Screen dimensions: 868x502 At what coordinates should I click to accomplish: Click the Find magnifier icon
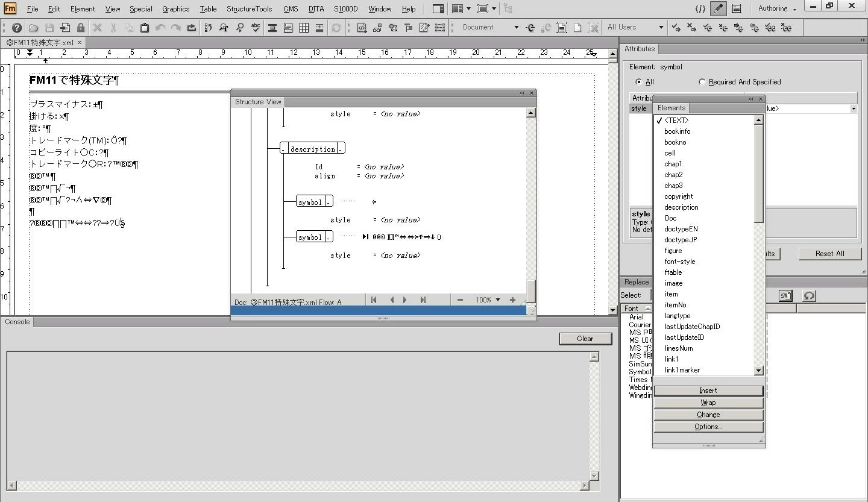point(240,28)
